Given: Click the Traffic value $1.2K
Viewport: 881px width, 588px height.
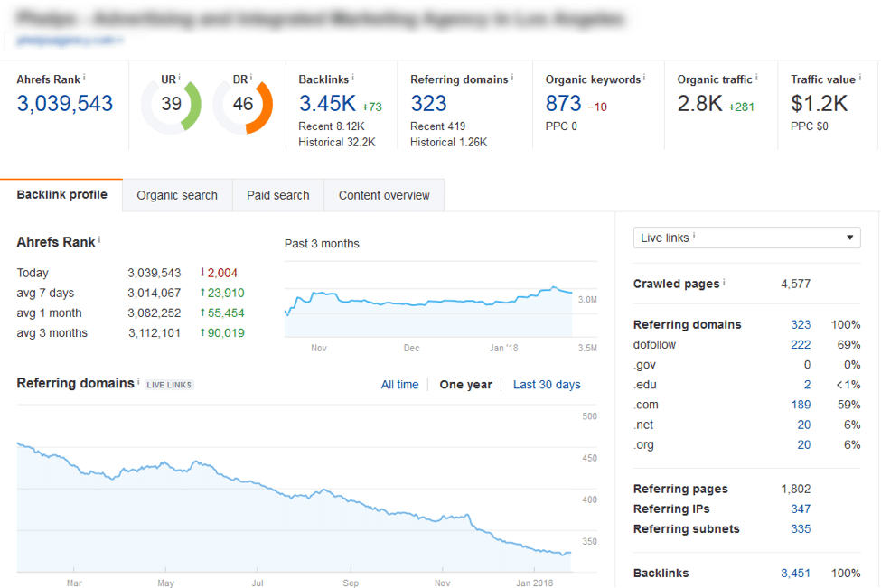Looking at the screenshot, I should (x=820, y=103).
